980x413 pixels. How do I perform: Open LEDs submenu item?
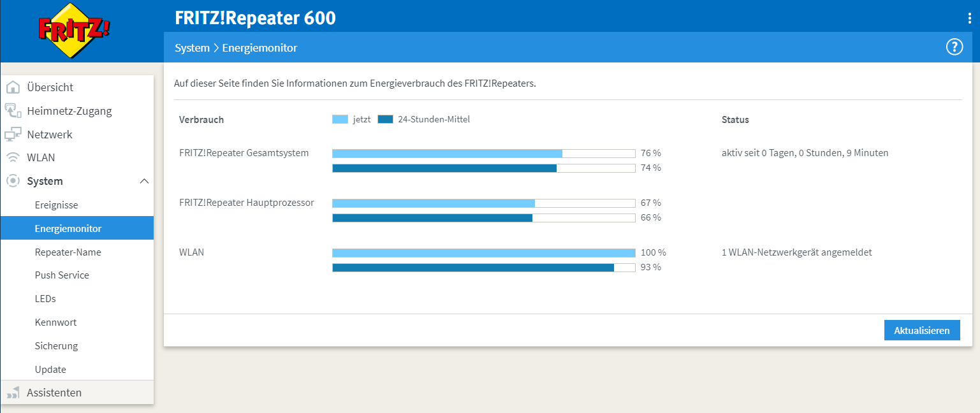pos(77,298)
